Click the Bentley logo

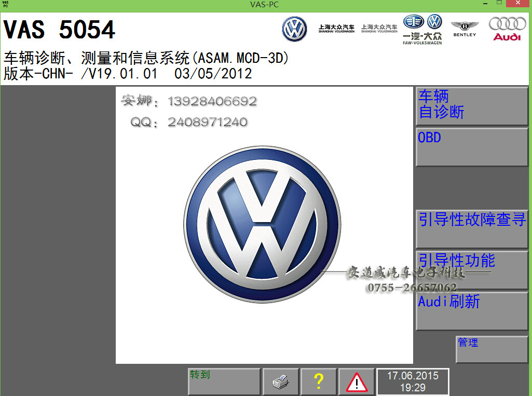(465, 29)
